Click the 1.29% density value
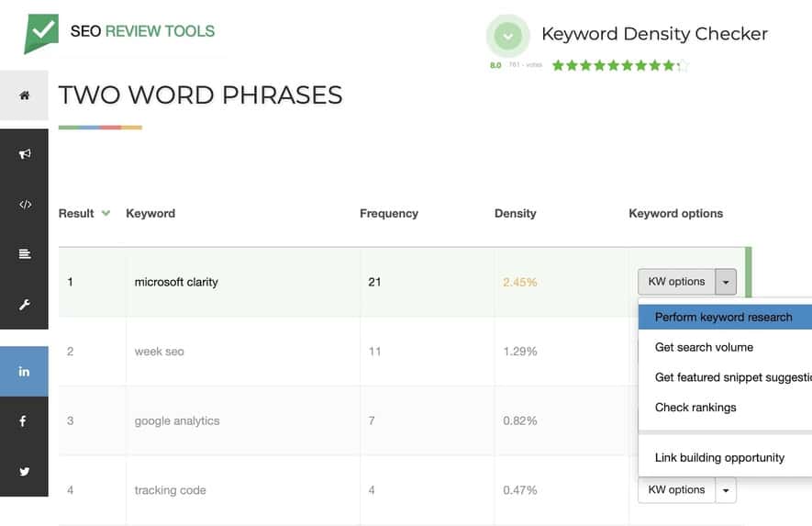812x526 pixels. (x=520, y=352)
